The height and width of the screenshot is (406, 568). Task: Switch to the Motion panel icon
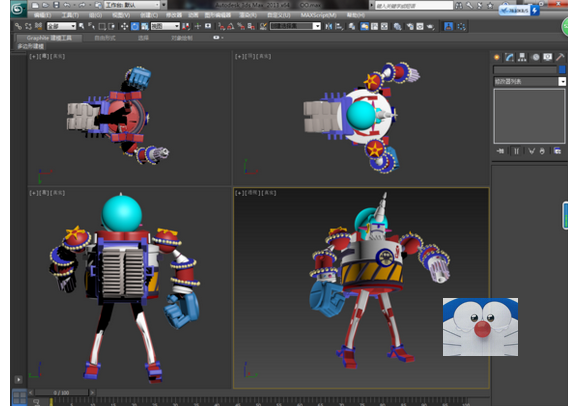click(x=535, y=57)
